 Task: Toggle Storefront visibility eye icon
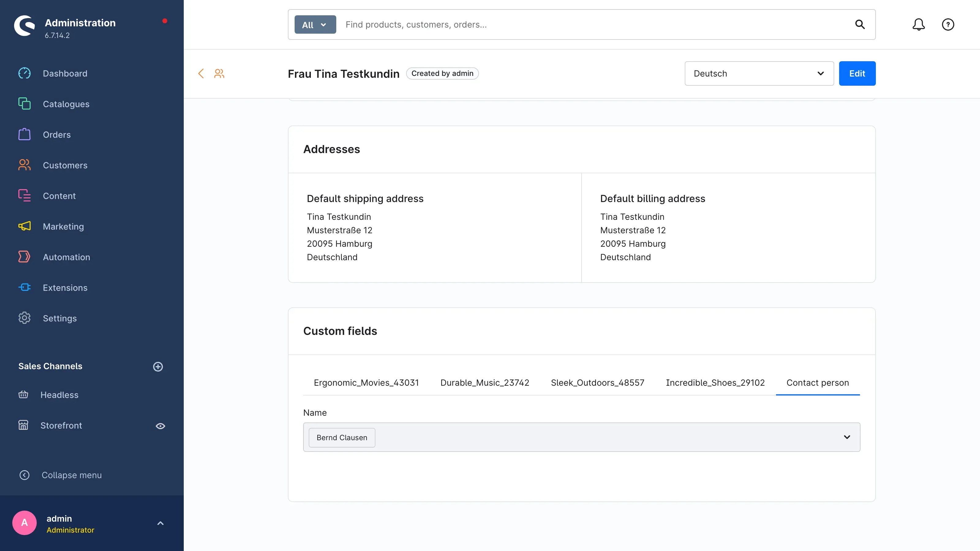pyautogui.click(x=160, y=426)
